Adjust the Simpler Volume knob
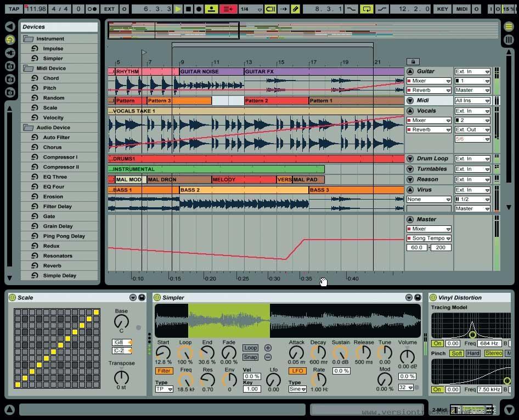Screen dimensions: 519x420 click(x=407, y=355)
